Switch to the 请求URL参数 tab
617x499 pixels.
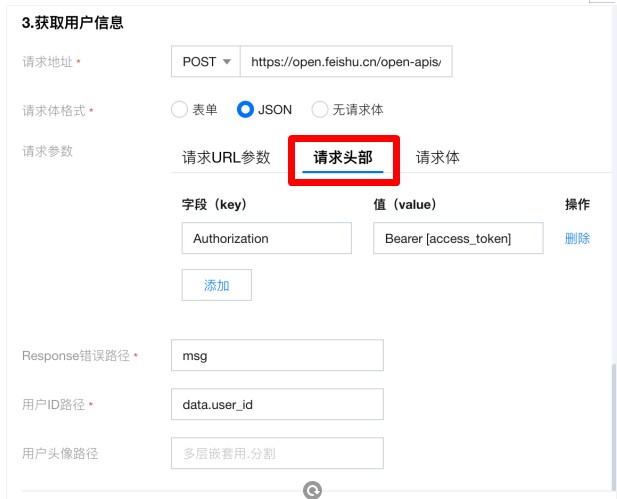(x=226, y=157)
